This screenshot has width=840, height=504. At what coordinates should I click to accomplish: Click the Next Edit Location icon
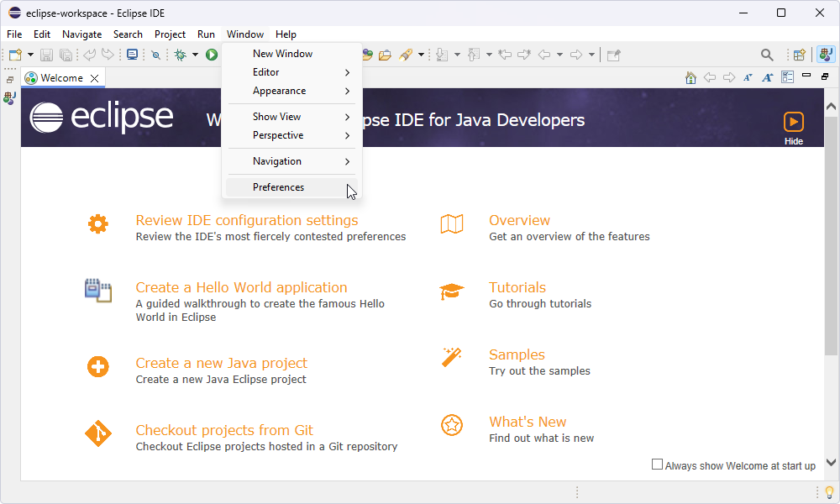[524, 55]
